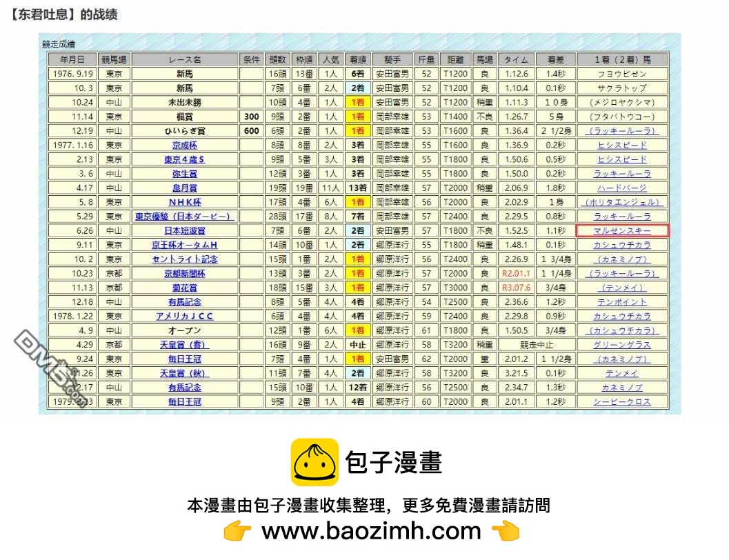Select the 競走中止 cell
729x560 pixels.
[537, 345]
